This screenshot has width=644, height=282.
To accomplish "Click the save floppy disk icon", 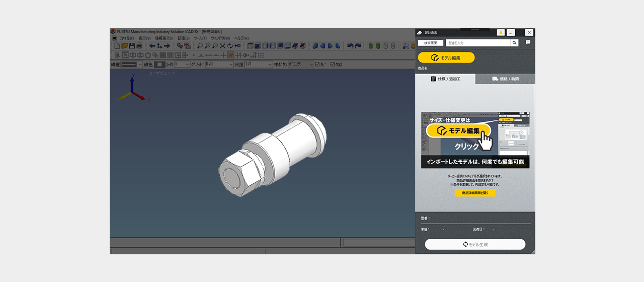I will pos(132,46).
